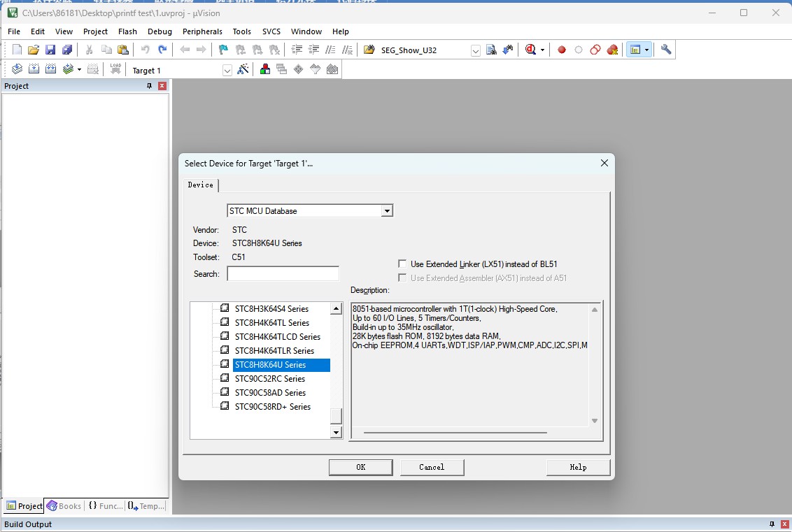Viewport: 792px width, 532px height.
Task: Open Options for Target magic wand icon
Action: click(x=243, y=69)
